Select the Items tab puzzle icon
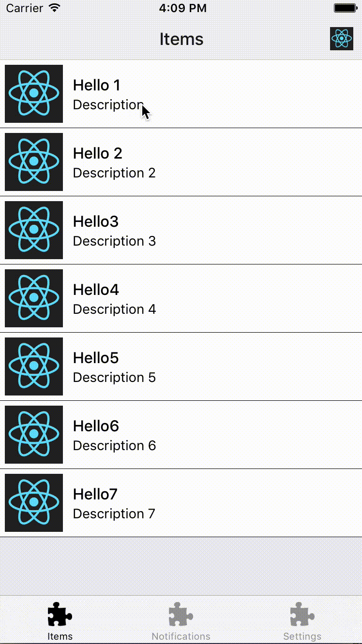The width and height of the screenshot is (362, 644). pos(60,615)
